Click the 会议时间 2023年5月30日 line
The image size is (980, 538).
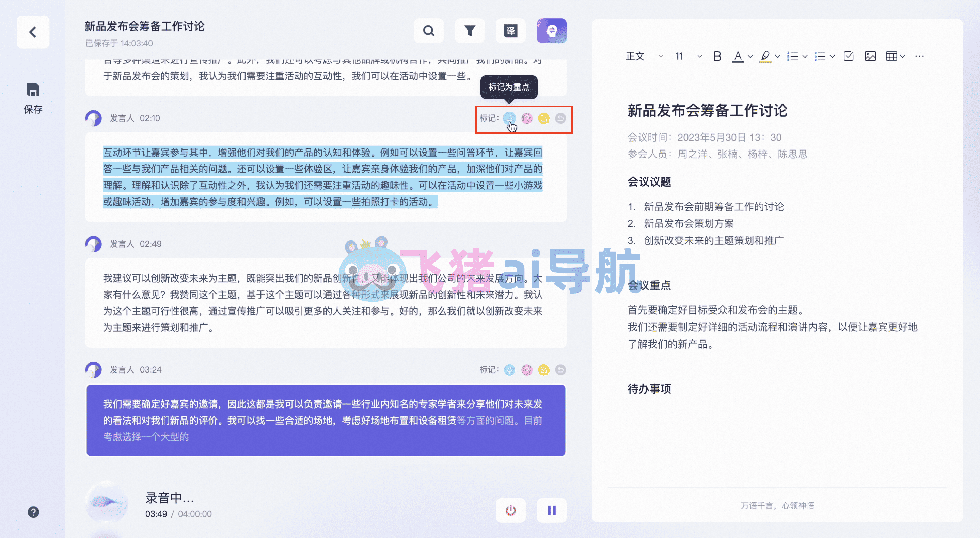(704, 137)
